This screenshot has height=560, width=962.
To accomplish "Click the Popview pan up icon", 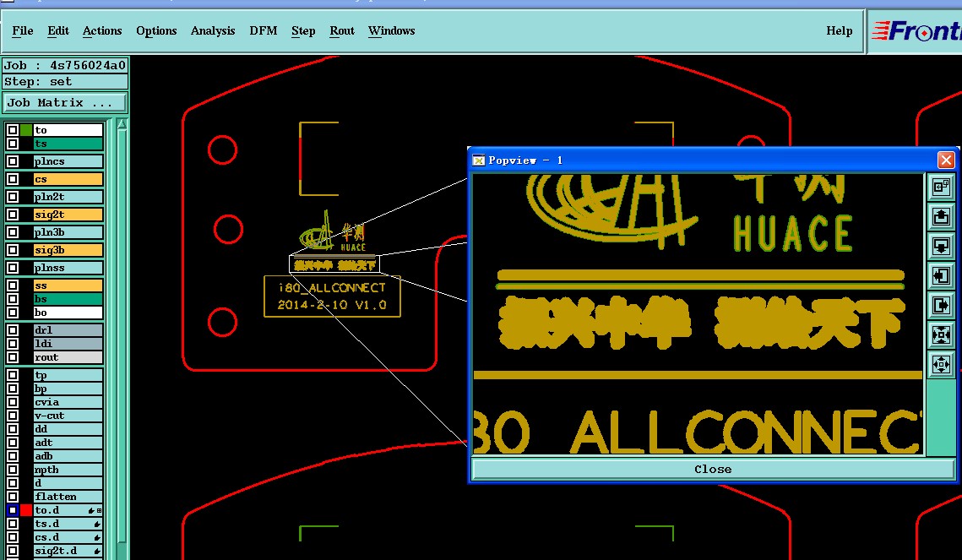I will point(941,216).
